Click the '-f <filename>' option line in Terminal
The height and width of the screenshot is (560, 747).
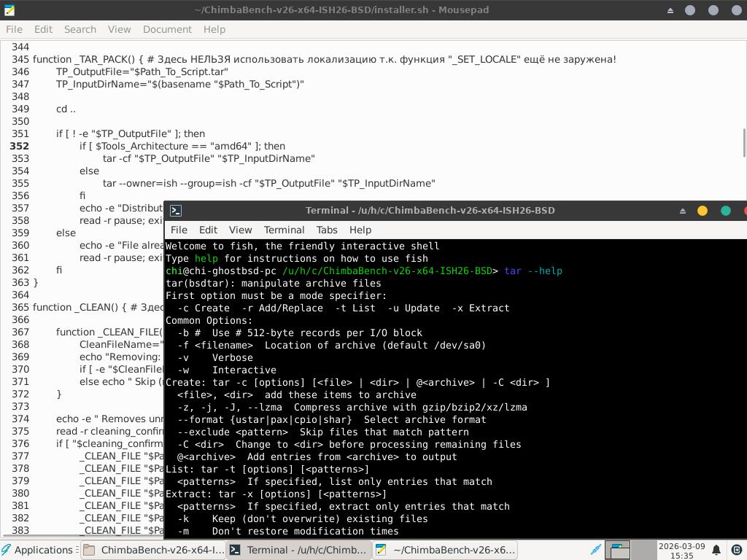tap(332, 345)
